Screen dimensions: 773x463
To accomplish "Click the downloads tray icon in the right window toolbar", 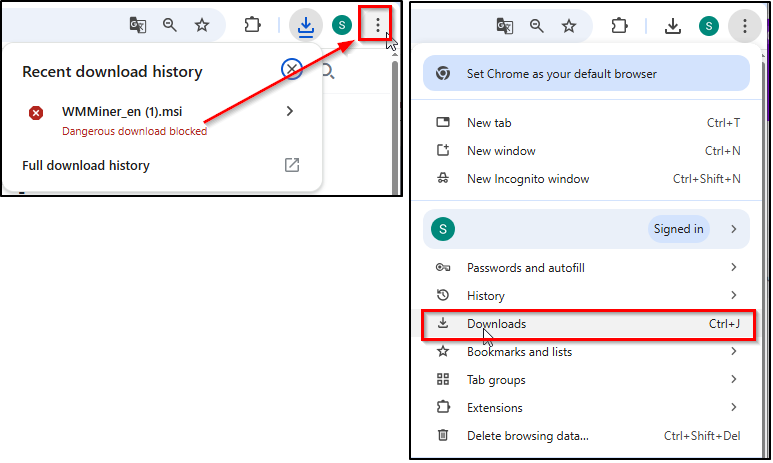I will click(673, 26).
